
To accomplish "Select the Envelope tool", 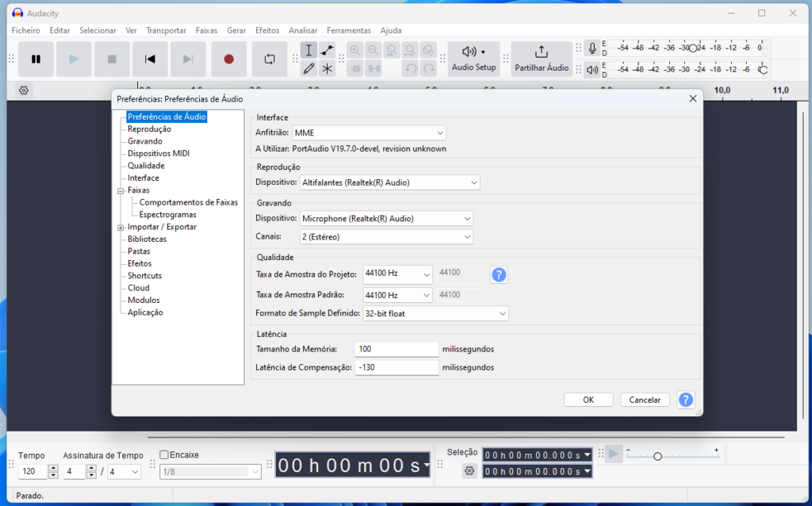I will [327, 49].
